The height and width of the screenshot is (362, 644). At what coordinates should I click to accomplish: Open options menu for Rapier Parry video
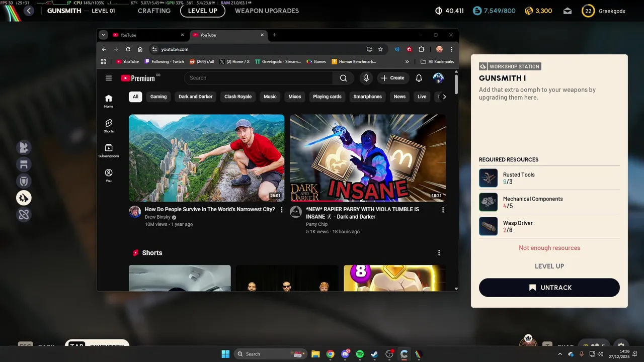click(443, 210)
